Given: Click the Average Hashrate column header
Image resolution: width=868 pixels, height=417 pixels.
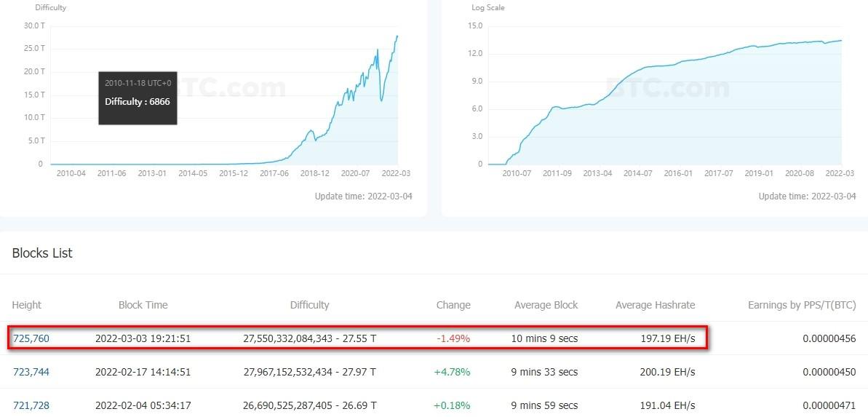Looking at the screenshot, I should tap(655, 305).
